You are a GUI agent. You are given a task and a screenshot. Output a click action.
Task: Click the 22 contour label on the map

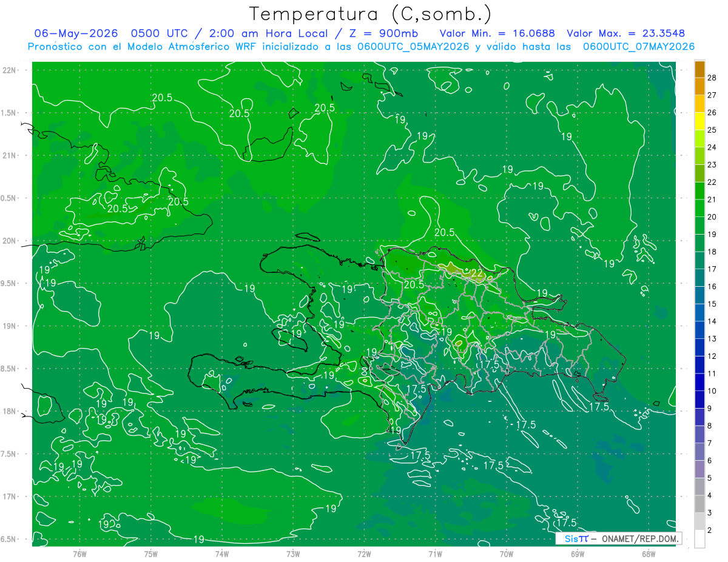point(477,274)
